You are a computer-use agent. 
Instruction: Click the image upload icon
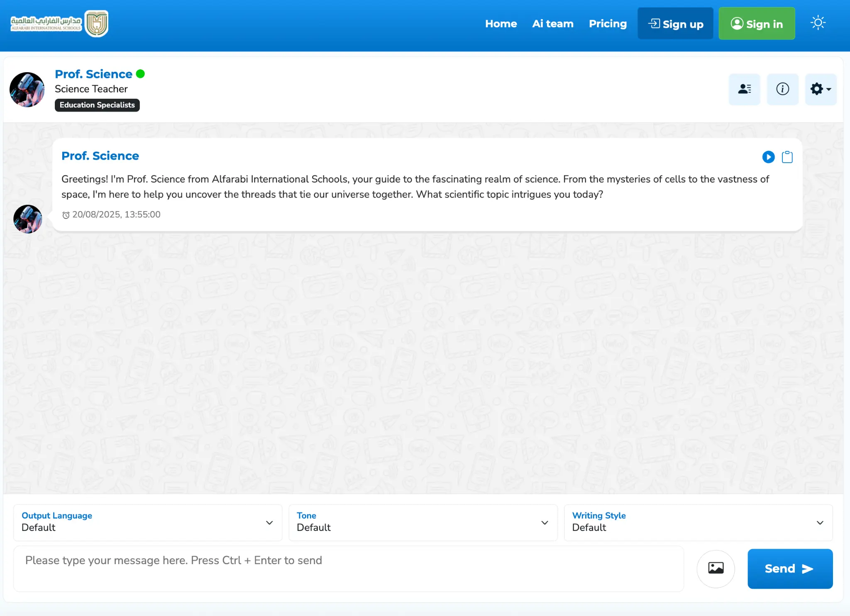tap(716, 568)
